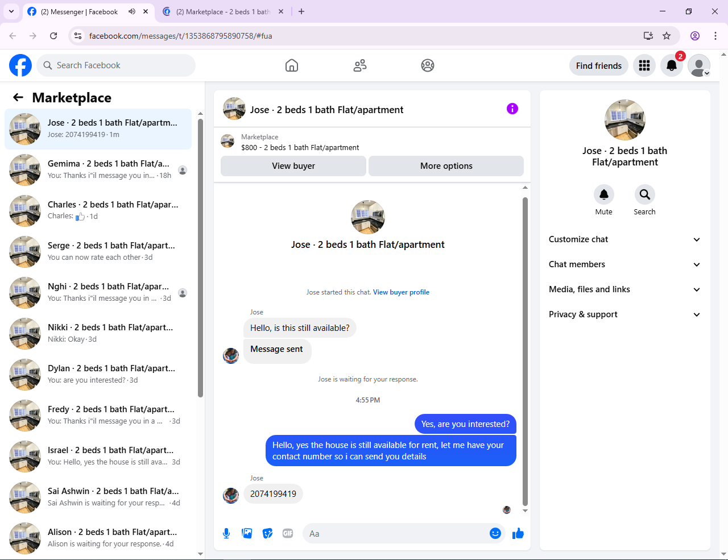Open the Serge conversation
Image resolution: width=728 pixels, height=560 pixels.
(98, 252)
